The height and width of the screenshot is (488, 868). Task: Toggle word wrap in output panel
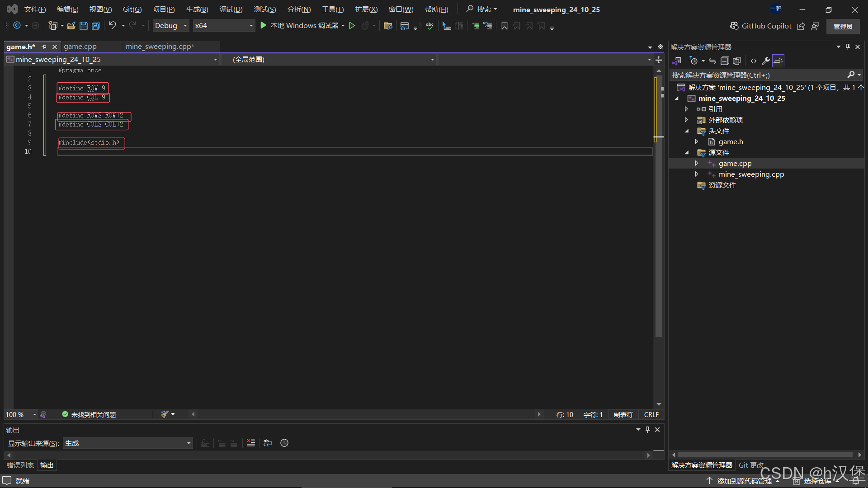click(268, 443)
